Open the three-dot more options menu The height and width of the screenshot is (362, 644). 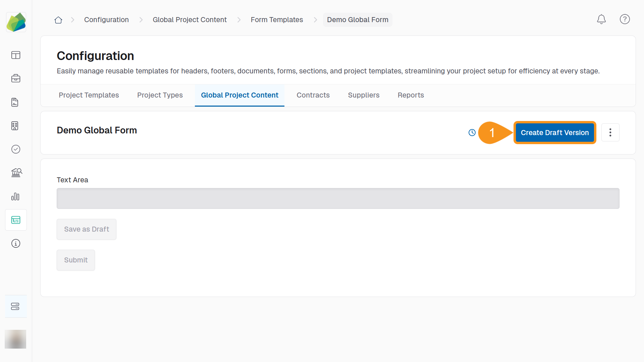click(x=610, y=133)
